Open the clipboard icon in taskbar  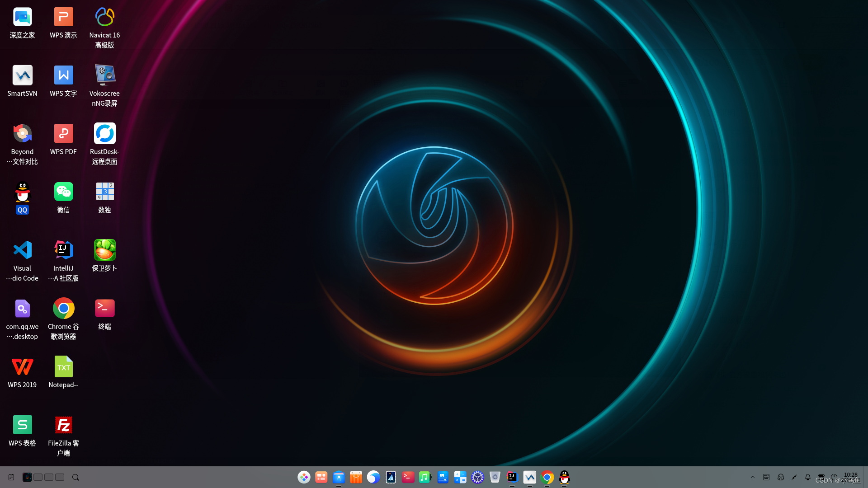pos(11,477)
